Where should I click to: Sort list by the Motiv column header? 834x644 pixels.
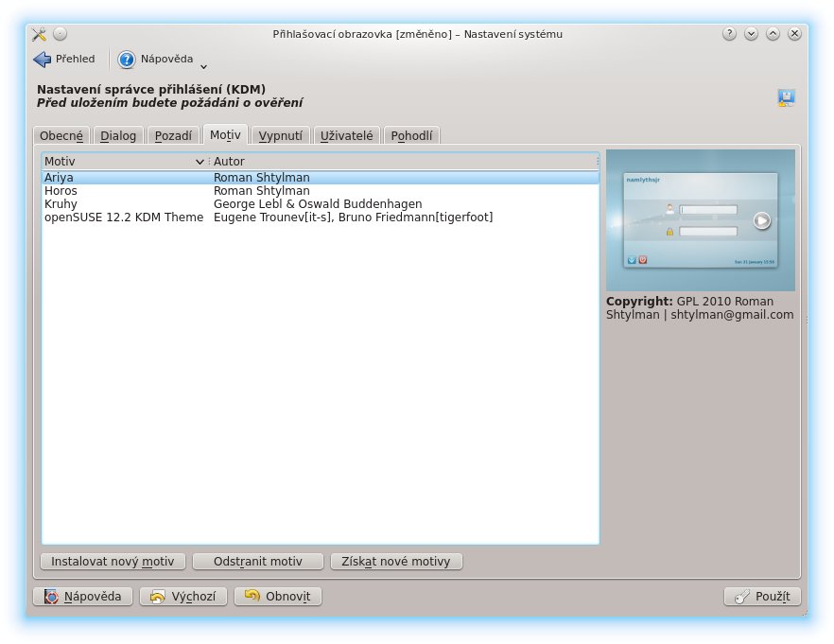coord(123,162)
